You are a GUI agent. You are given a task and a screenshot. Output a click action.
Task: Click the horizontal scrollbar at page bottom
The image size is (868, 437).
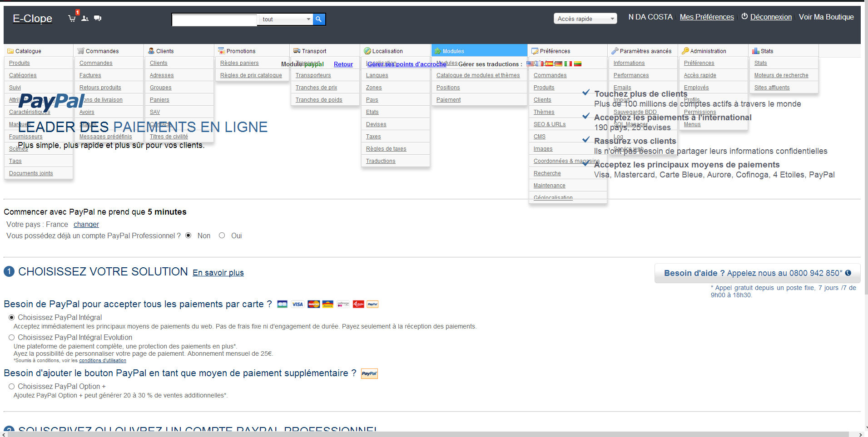(428, 434)
